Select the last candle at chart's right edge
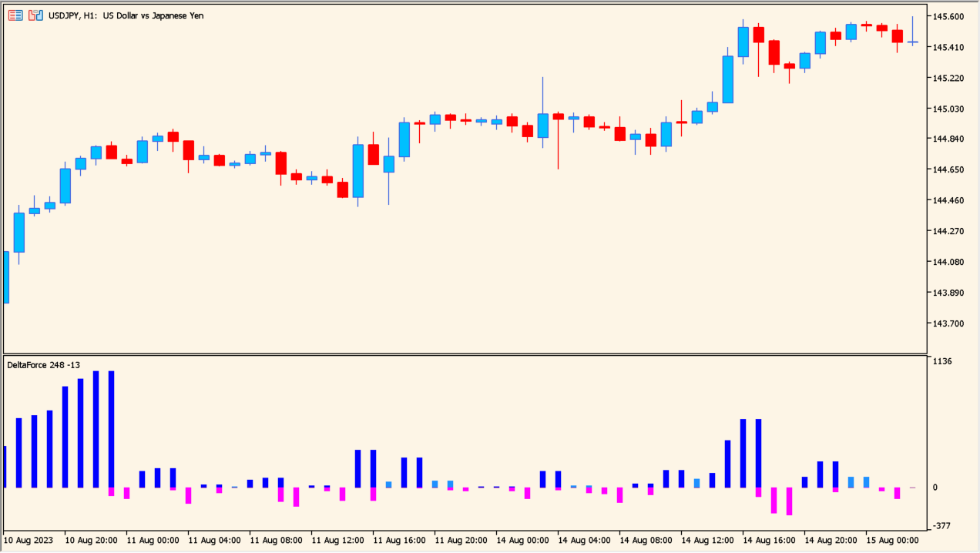The image size is (980, 553). coord(912,42)
